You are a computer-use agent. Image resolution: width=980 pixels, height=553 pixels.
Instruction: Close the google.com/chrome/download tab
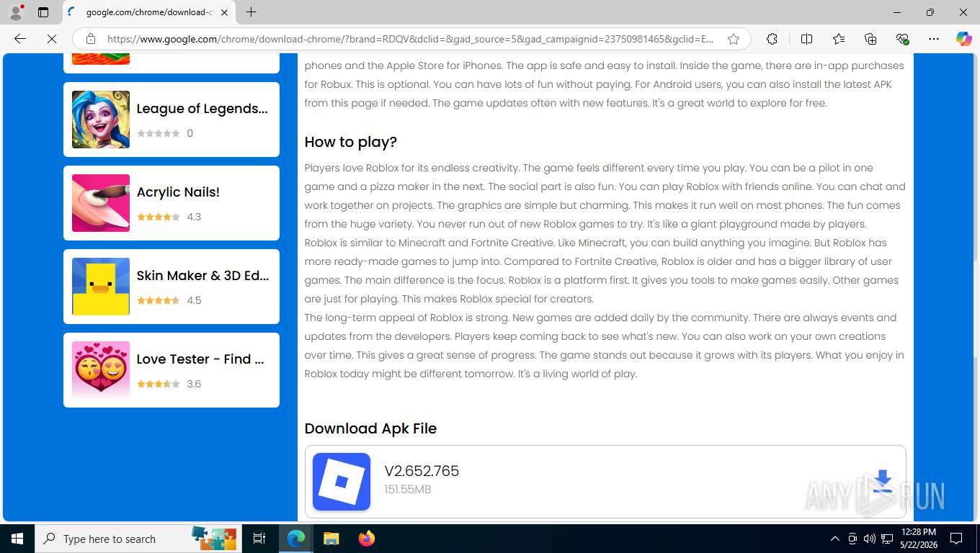(225, 12)
